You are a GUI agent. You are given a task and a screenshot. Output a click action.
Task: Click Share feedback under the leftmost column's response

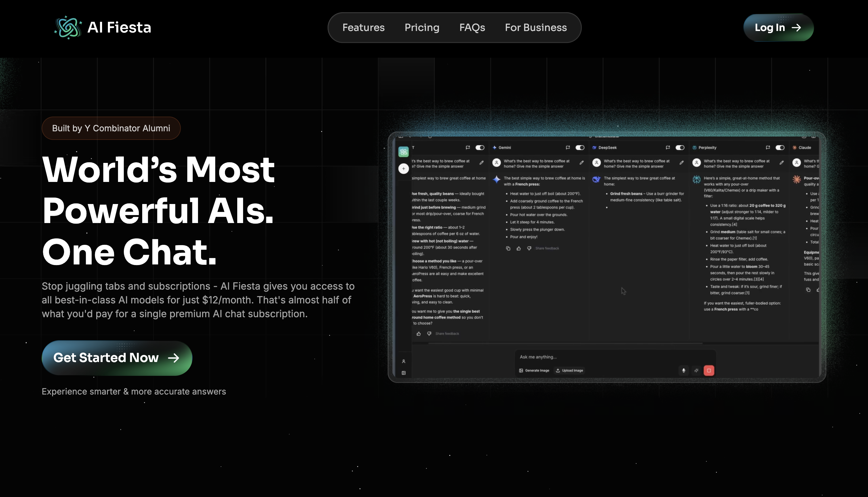pos(447,334)
